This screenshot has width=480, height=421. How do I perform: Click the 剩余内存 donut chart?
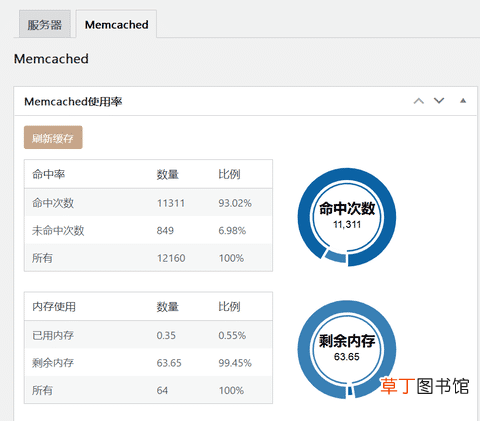pyautogui.click(x=347, y=349)
